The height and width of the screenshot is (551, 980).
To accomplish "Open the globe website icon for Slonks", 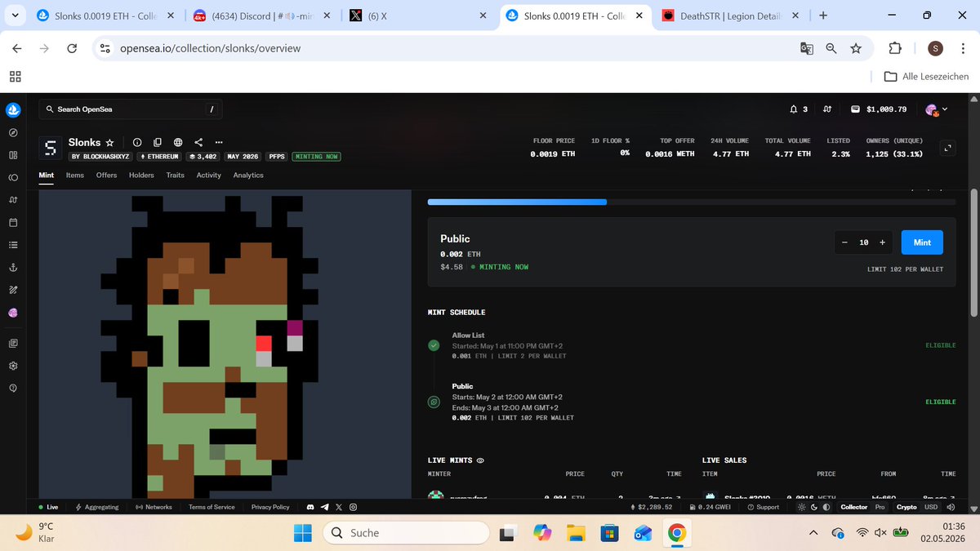I will 178,142.
